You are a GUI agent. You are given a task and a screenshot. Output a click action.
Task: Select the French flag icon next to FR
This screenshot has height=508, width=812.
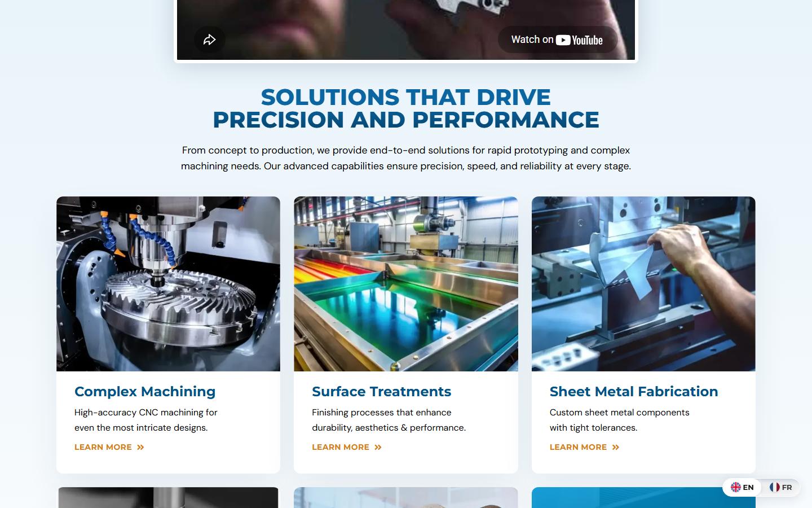tap(775, 487)
